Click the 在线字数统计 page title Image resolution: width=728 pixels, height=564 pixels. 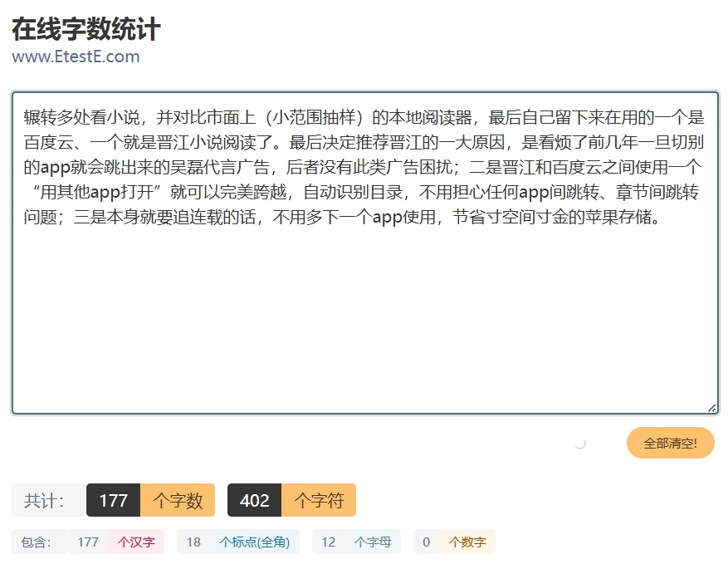pos(86,29)
